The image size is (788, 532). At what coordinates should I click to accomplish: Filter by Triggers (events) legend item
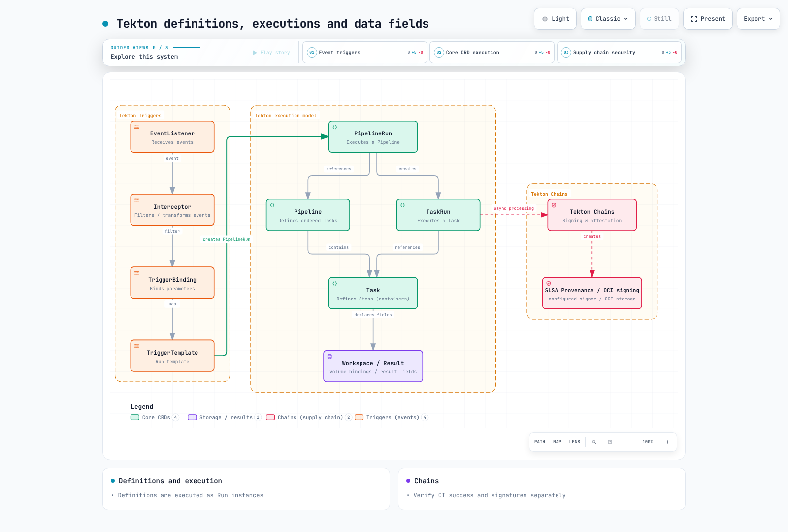(392, 417)
